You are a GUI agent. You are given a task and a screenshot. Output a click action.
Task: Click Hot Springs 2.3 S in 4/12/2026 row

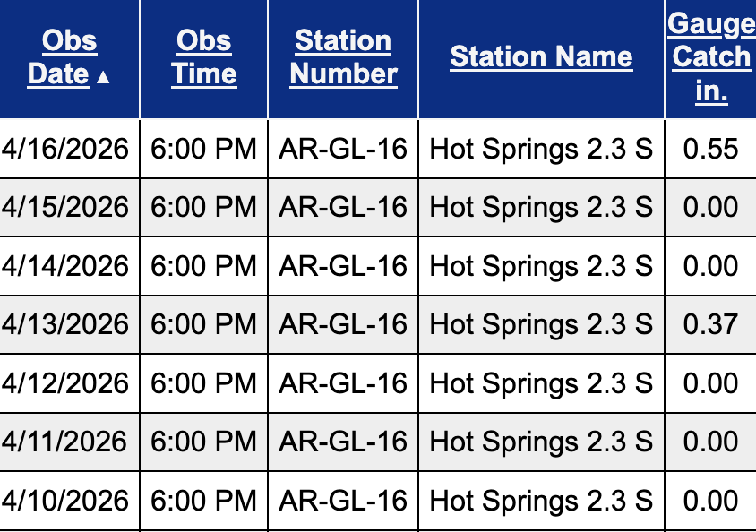(541, 382)
